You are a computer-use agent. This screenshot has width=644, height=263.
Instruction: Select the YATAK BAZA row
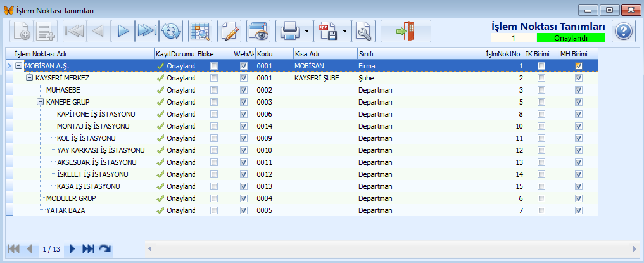(x=306, y=210)
